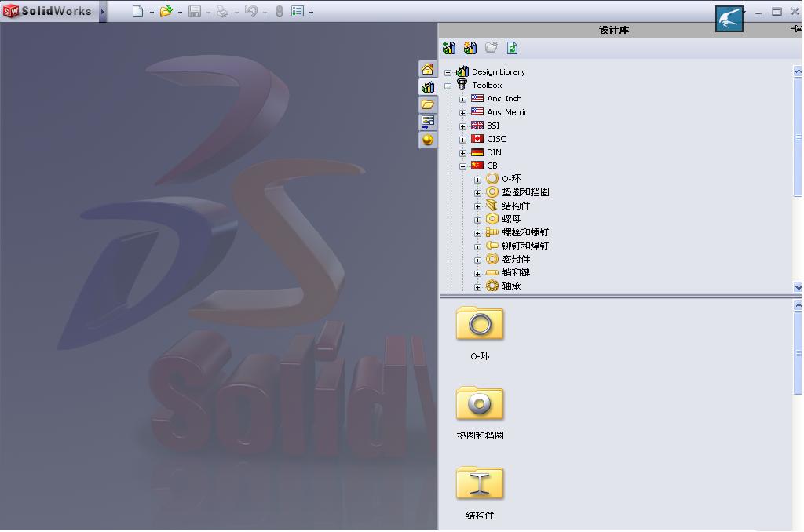Click tree pane scroll down arrow
This screenshot has height=532, width=804.
point(798,287)
